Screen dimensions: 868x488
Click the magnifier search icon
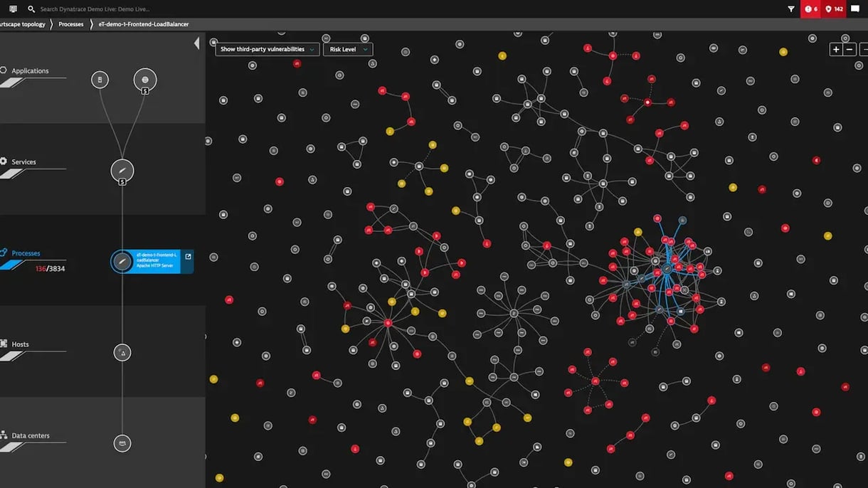coord(31,9)
